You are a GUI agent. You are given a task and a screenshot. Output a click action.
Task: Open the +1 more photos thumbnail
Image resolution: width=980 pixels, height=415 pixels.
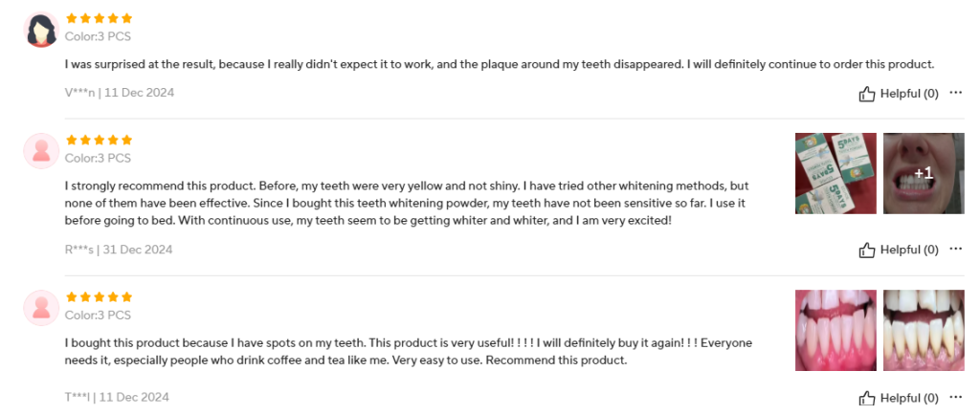coord(923,173)
